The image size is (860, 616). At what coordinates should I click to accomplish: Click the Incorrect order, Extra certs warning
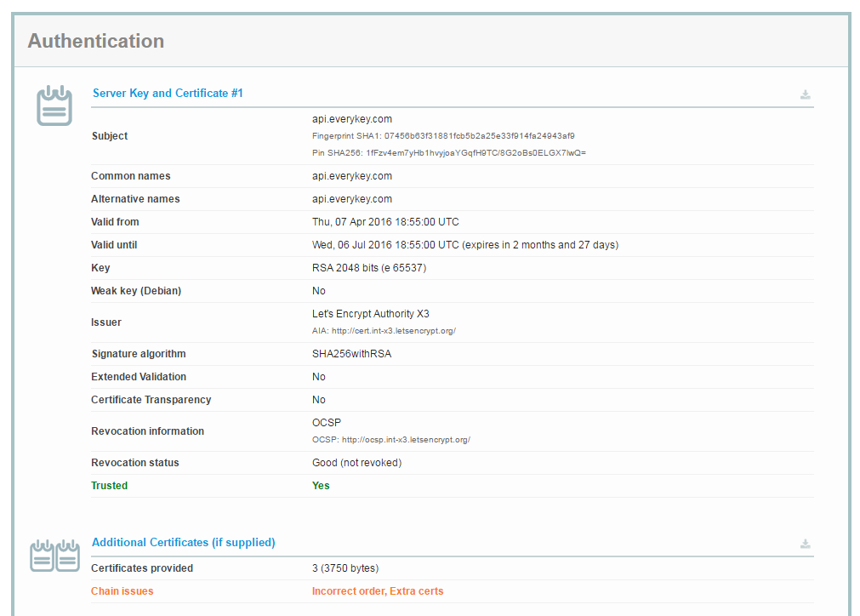click(377, 591)
